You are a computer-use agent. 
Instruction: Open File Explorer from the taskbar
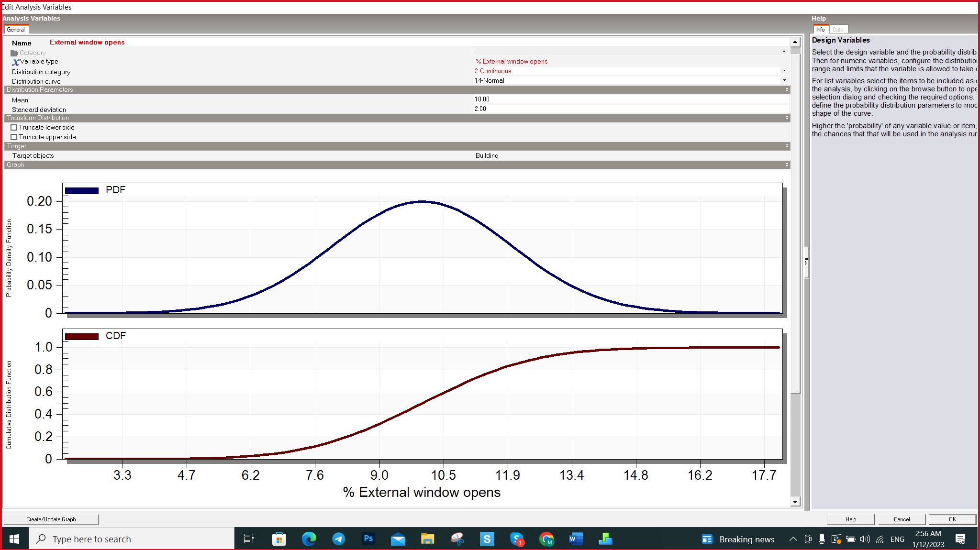tap(427, 539)
